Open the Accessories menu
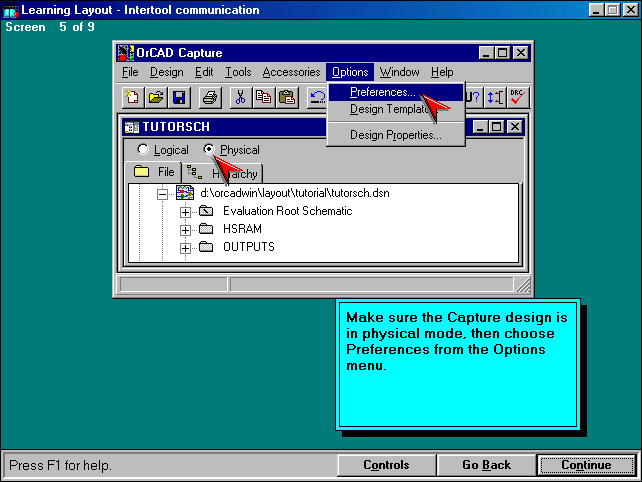This screenshot has width=642, height=482. (291, 72)
